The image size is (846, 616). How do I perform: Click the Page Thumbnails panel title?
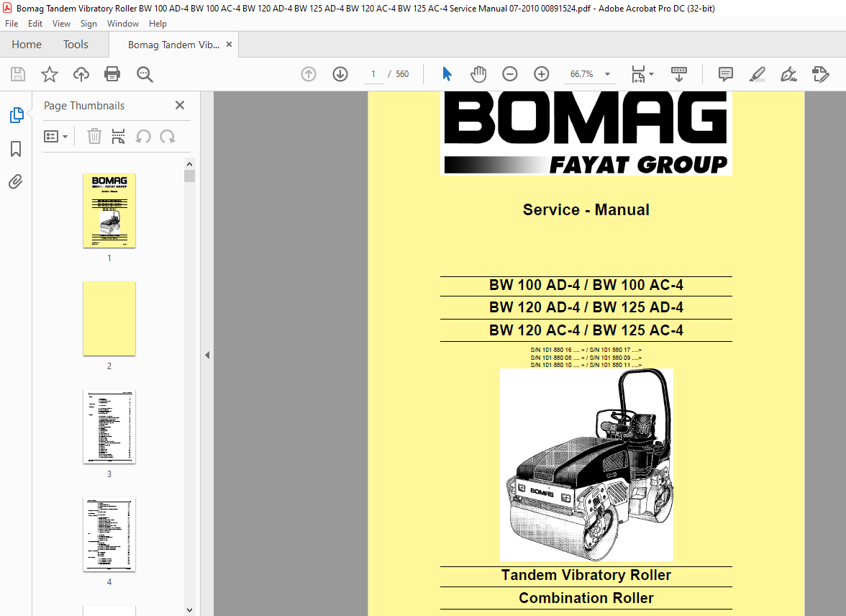84,106
